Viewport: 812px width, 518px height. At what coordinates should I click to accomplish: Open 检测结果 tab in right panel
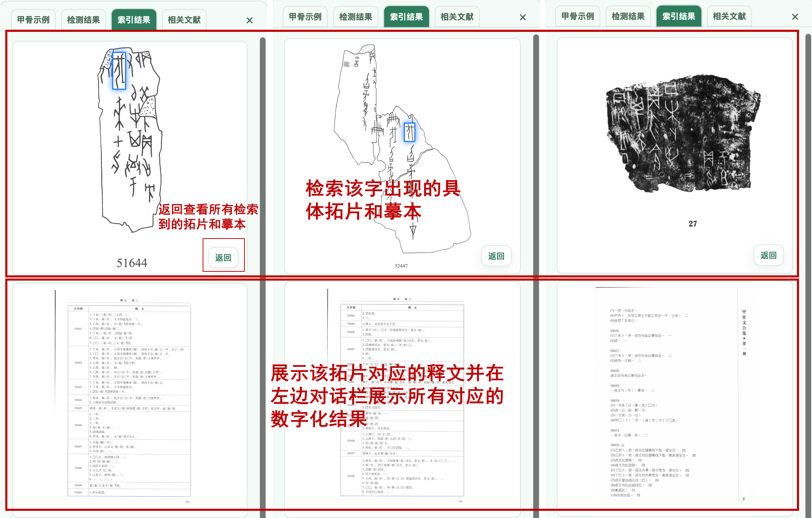point(628,17)
